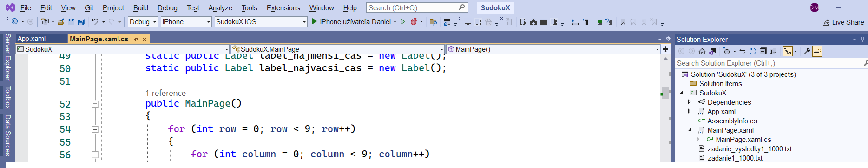Click the uncomment lines toolbar icon
Screen dimensions: 868x168
609,21
